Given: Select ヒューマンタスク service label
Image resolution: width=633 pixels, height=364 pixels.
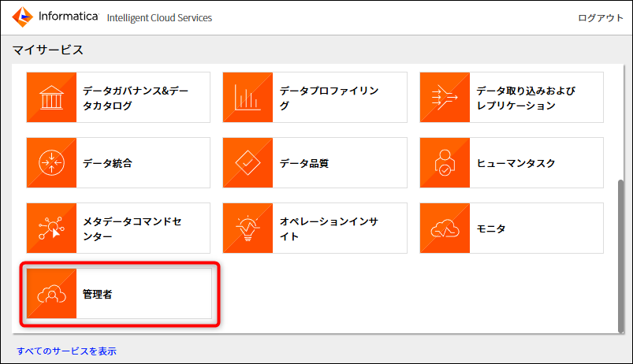Looking at the screenshot, I should [516, 163].
